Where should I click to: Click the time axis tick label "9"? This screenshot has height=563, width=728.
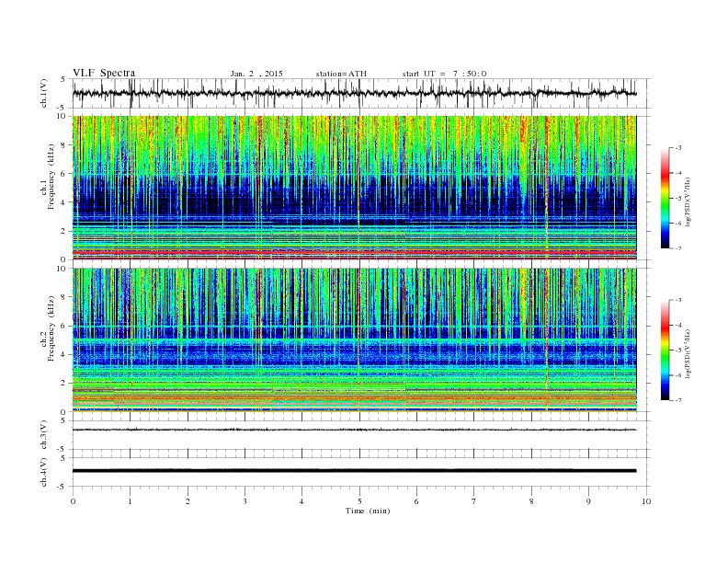click(588, 501)
